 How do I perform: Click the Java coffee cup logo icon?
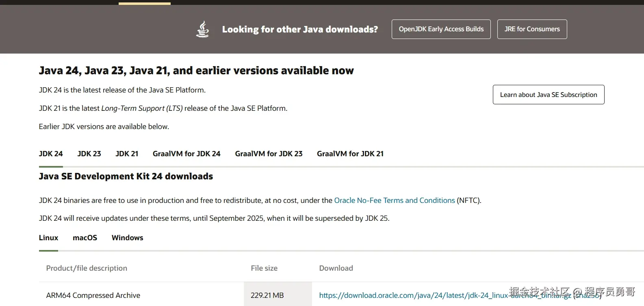[202, 29]
